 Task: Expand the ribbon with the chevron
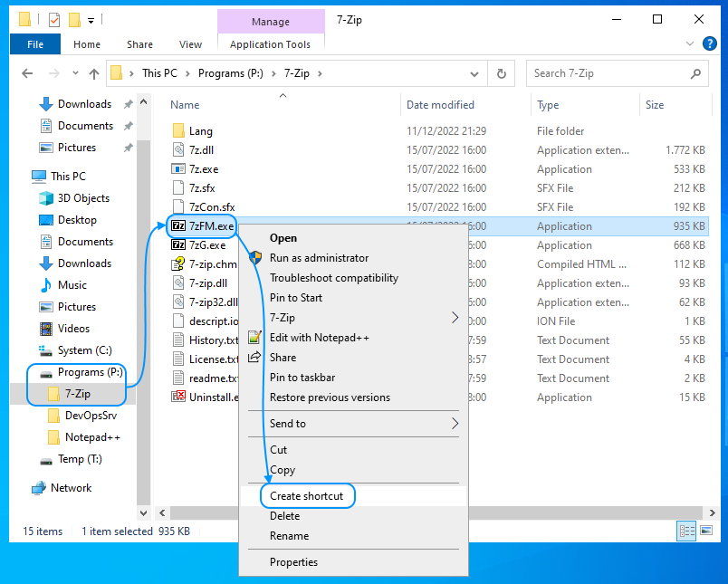click(690, 43)
